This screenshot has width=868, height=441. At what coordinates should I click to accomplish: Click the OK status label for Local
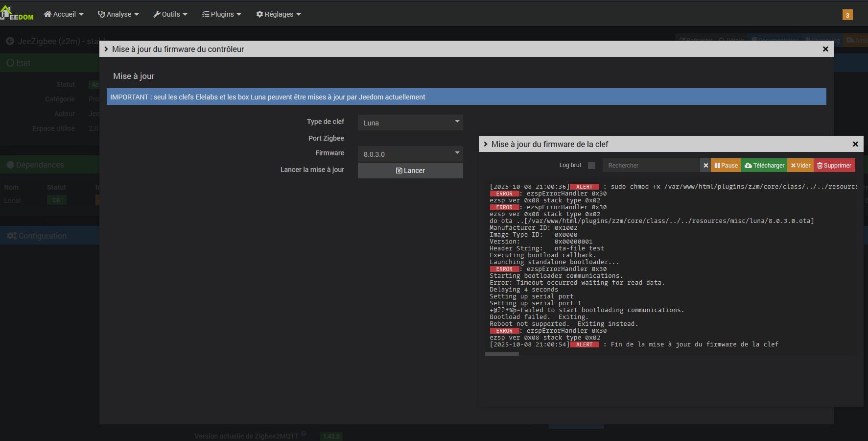coord(57,200)
